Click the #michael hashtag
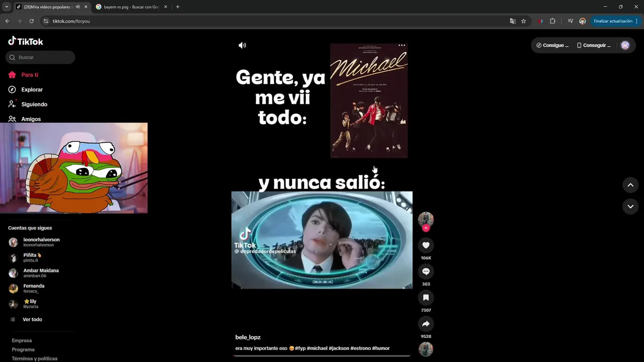Viewport: 644px width, 362px height. pyautogui.click(x=317, y=348)
